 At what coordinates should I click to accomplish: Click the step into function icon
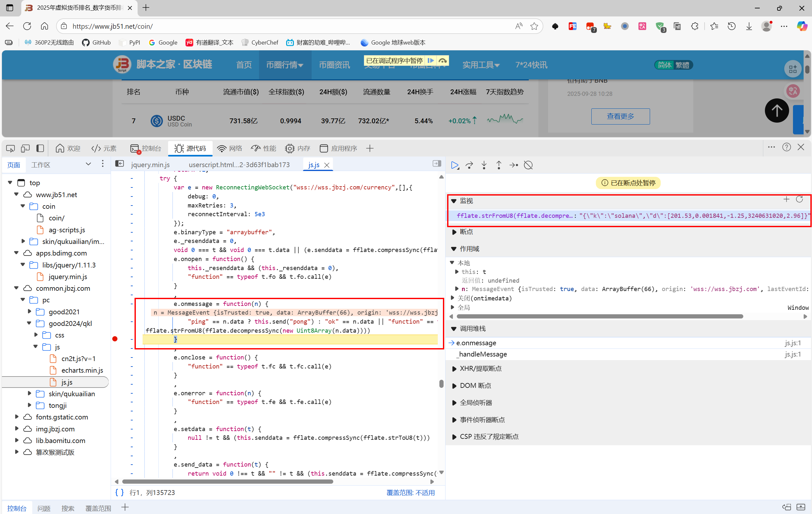(x=484, y=165)
